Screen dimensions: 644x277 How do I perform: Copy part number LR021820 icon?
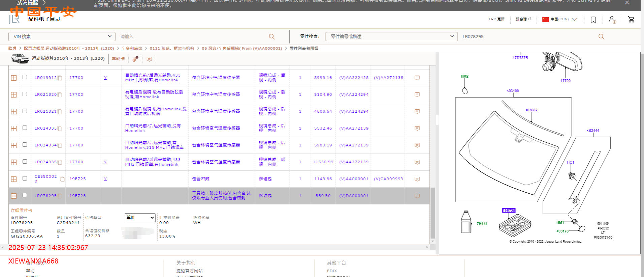point(60,95)
